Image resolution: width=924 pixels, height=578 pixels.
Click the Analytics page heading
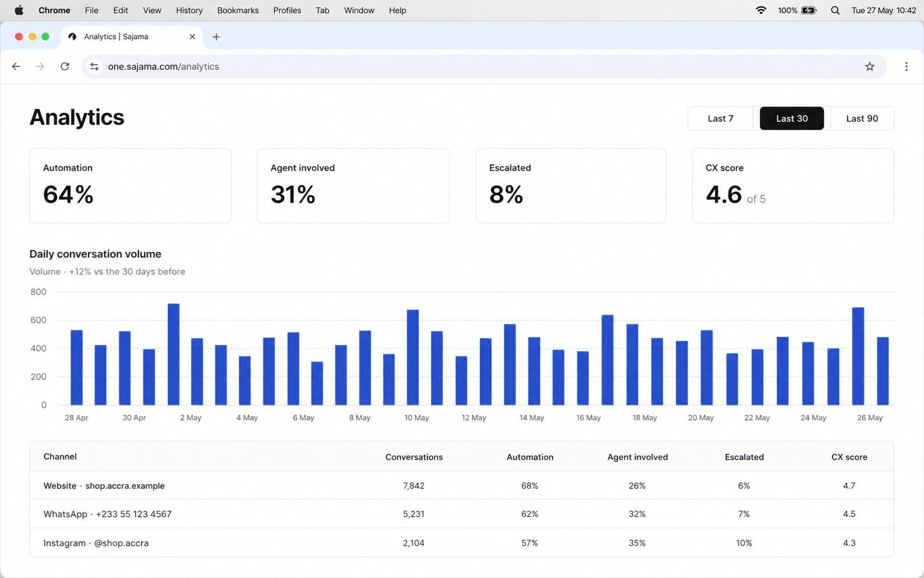pyautogui.click(x=77, y=117)
